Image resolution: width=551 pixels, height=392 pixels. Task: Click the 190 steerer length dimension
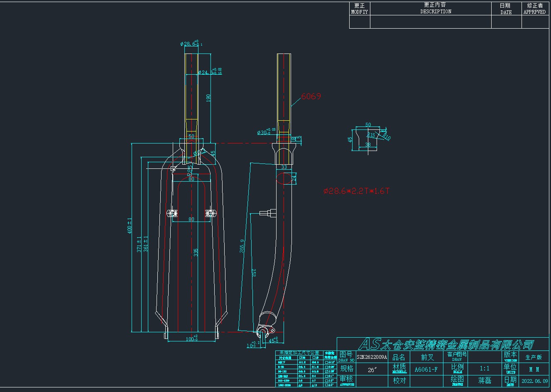coord(208,98)
